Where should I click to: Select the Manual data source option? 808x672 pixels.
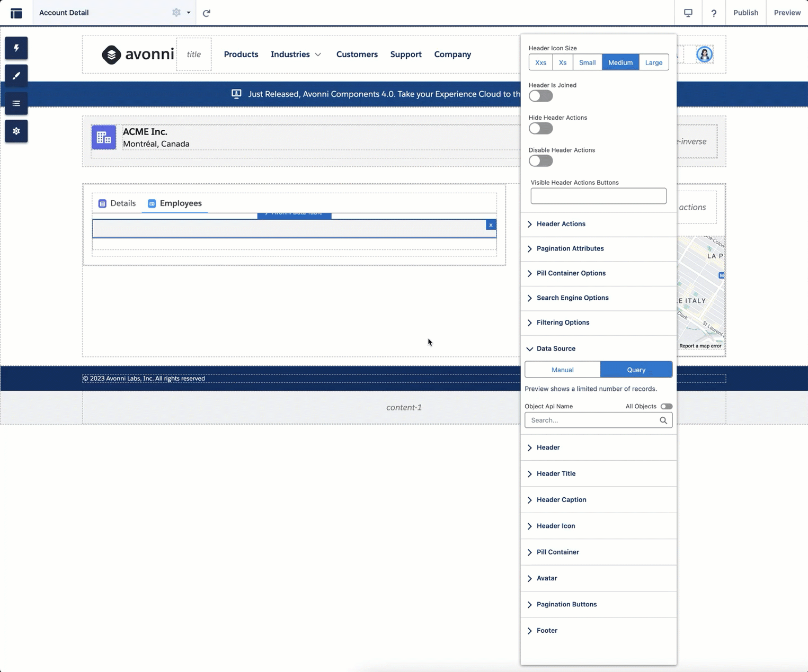pos(562,370)
